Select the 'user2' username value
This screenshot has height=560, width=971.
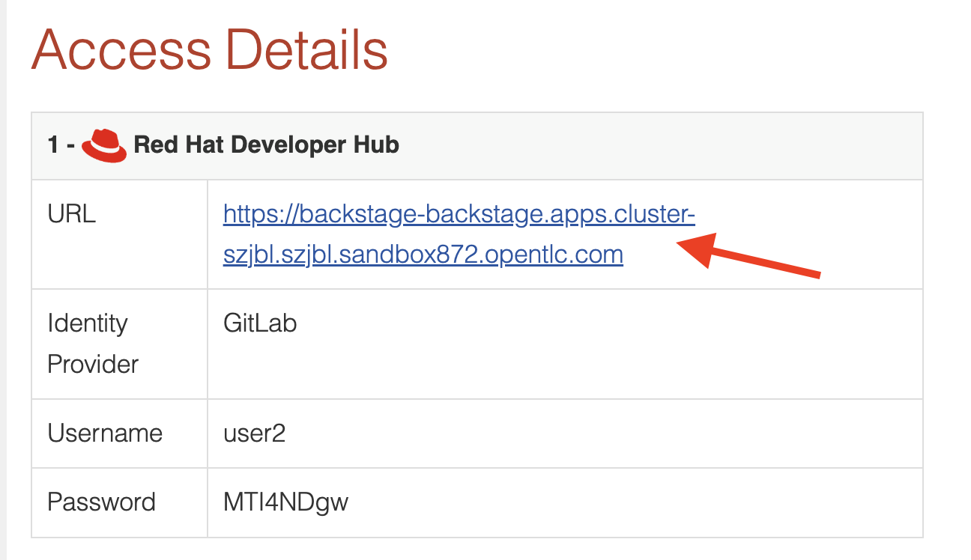(x=254, y=433)
